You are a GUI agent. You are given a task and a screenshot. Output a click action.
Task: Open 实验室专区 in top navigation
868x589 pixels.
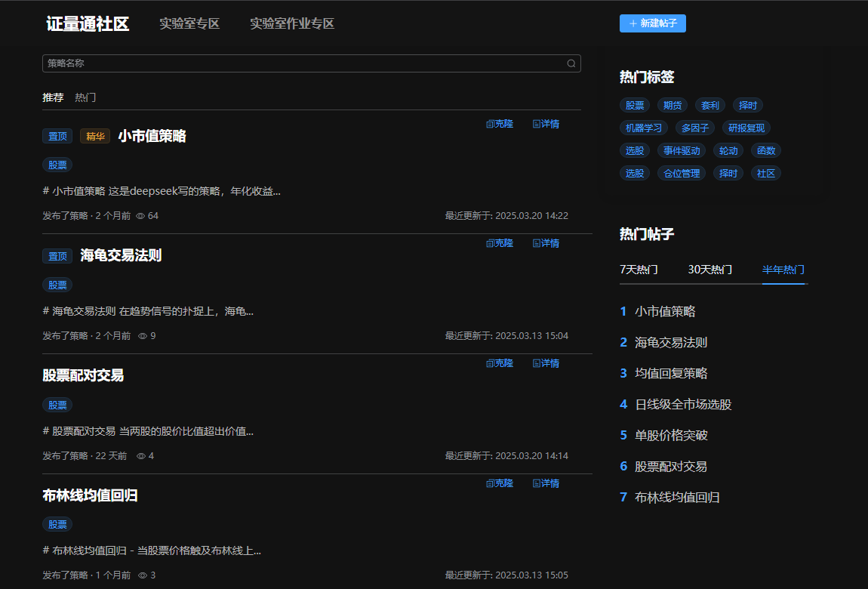coord(189,23)
